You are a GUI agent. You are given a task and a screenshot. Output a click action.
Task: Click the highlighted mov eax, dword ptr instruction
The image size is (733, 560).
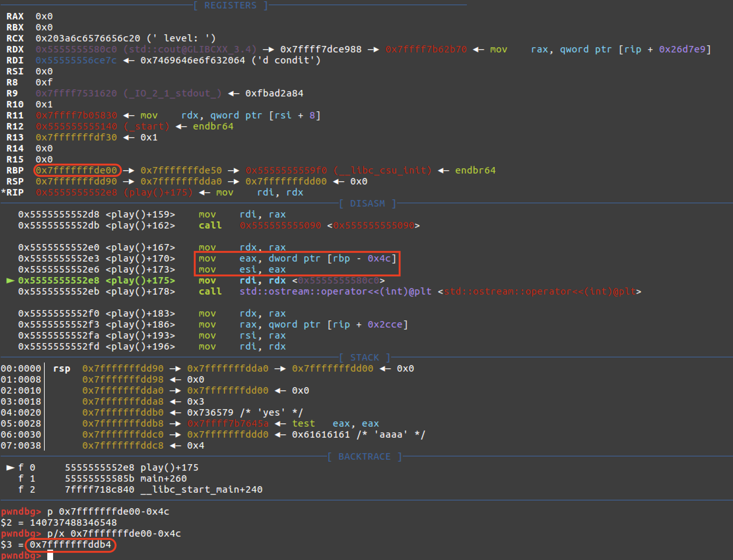point(297,258)
